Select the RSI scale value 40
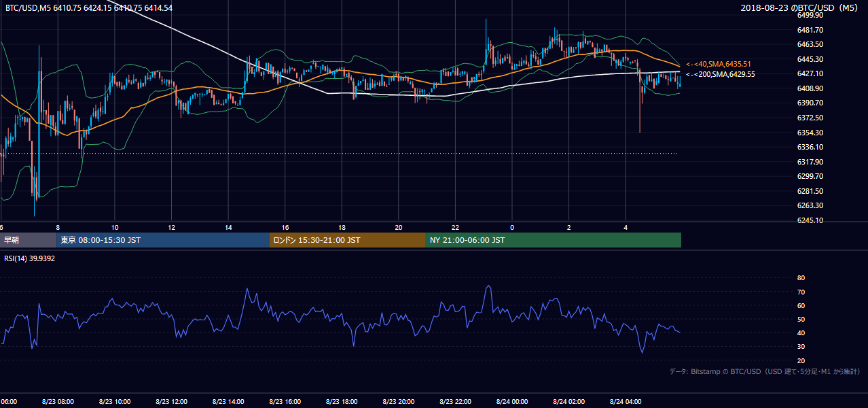868x408 pixels. 801,333
